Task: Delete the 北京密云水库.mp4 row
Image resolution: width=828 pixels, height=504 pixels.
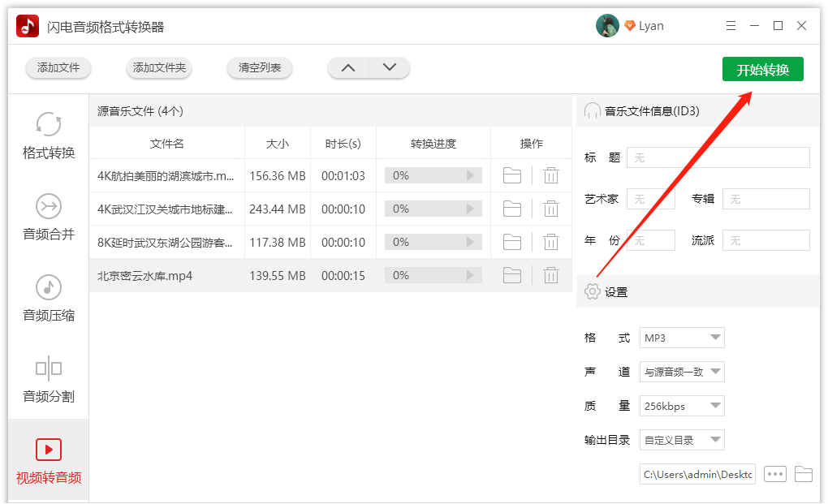Action: (x=550, y=275)
